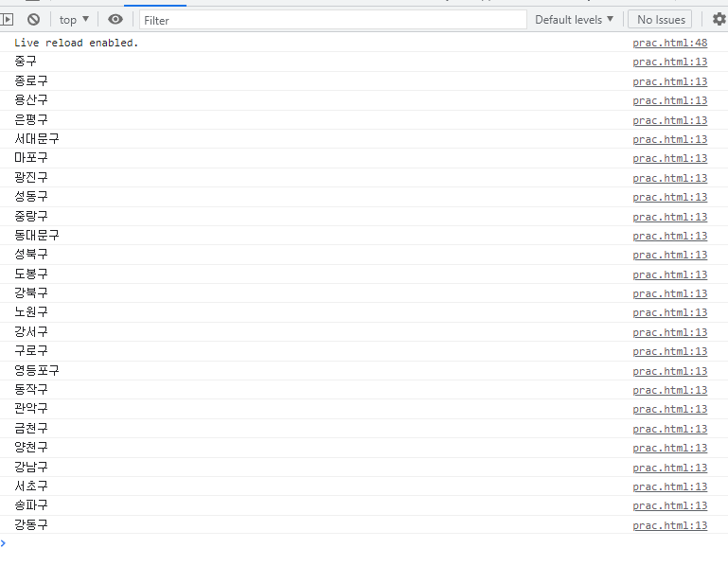Select the 관악구 console log text
Viewport: 728px width, 566px height.
click(x=30, y=408)
